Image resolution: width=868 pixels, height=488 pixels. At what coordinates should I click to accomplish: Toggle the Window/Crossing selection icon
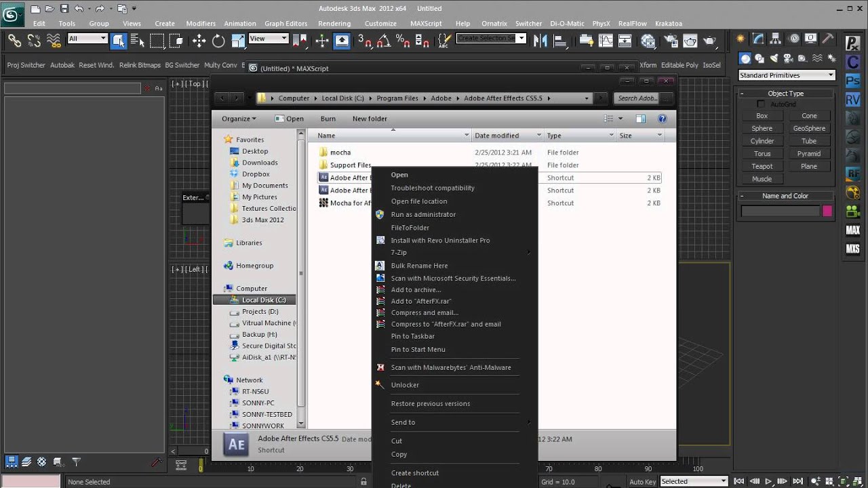point(176,41)
